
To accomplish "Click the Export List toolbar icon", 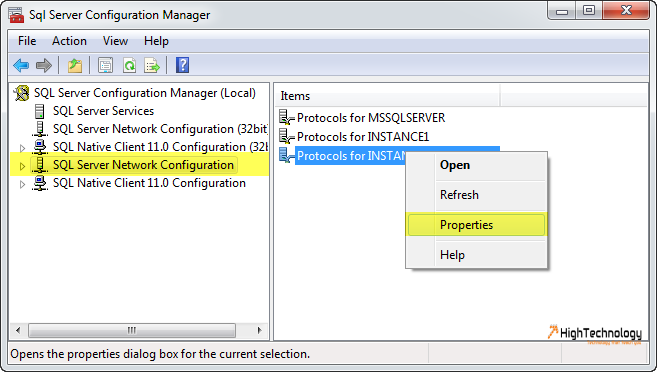I will click(x=152, y=65).
